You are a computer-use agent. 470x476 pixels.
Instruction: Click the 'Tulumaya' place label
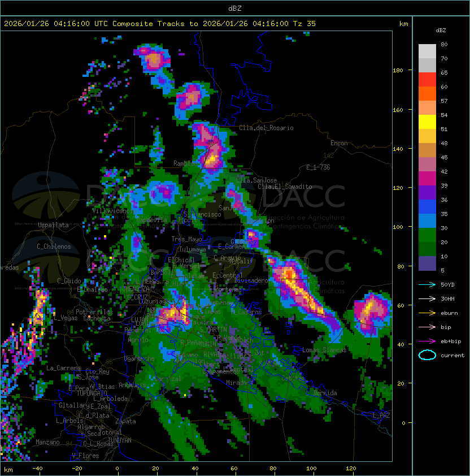coord(193,249)
